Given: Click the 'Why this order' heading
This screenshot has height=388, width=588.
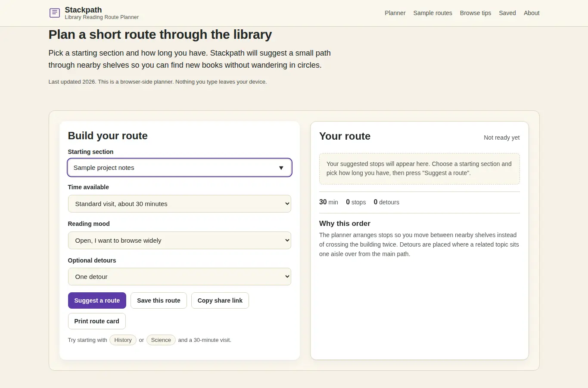Looking at the screenshot, I should pos(345,223).
